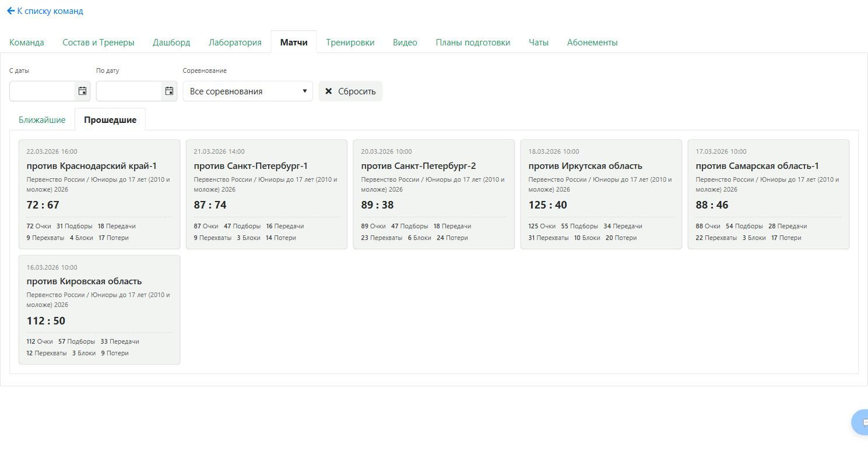
Task: Click date '16.03.2026 10:00'
Action: 51,267
